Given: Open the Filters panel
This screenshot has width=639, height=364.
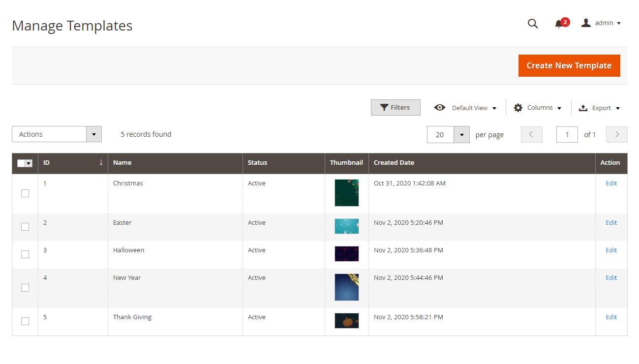Looking at the screenshot, I should (396, 108).
